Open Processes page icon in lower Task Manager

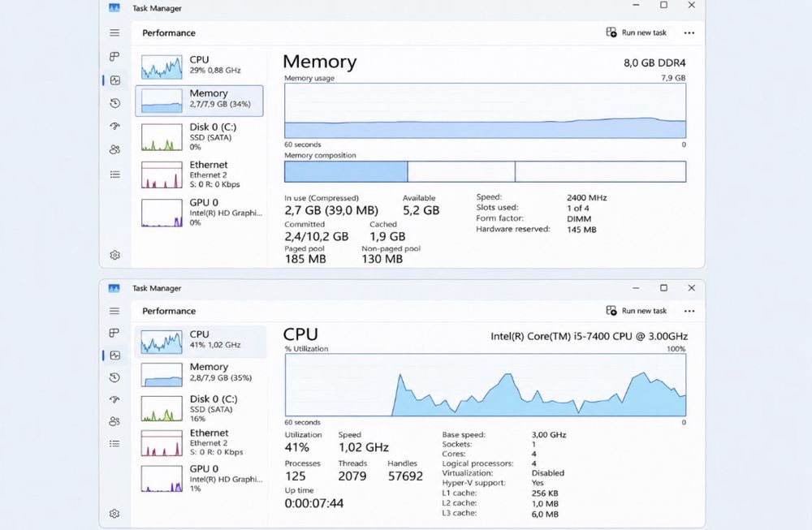click(115, 332)
